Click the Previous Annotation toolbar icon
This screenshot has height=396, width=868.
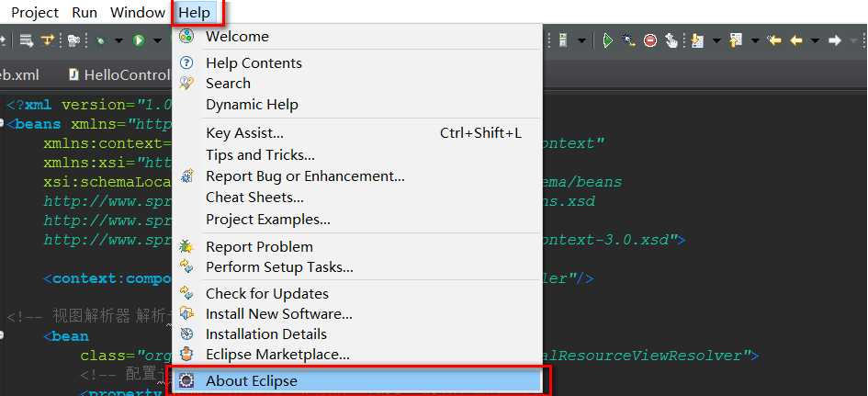(736, 40)
